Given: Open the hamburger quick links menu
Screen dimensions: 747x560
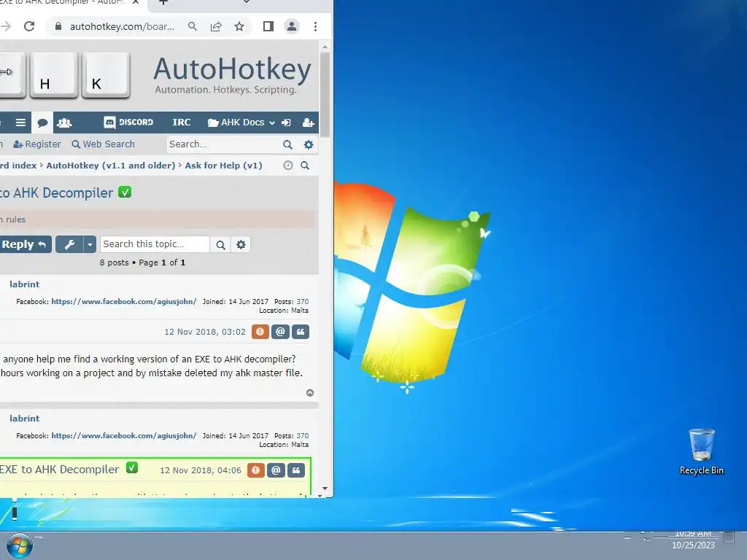Looking at the screenshot, I should tap(20, 122).
